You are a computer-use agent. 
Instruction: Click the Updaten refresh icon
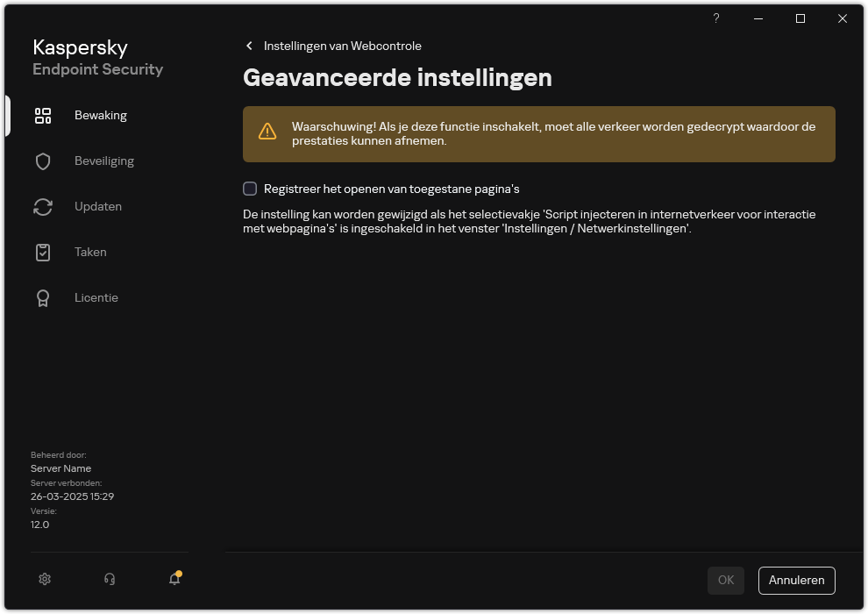click(x=42, y=206)
